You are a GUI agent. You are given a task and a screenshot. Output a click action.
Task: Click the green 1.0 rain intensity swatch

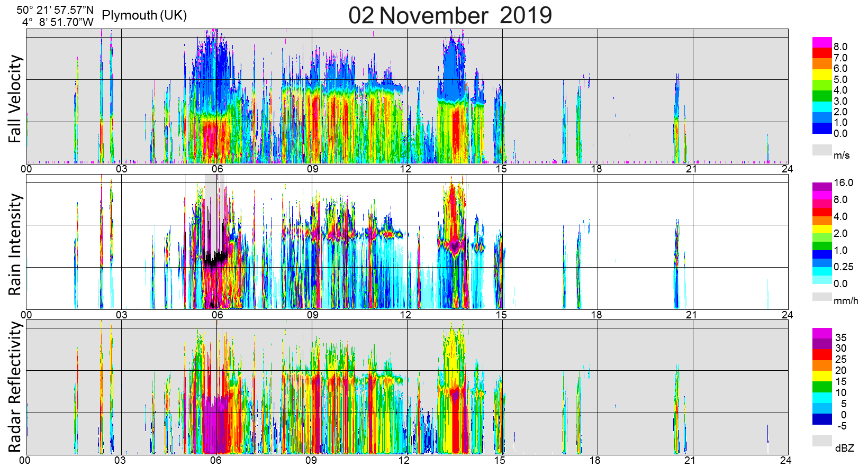click(822, 246)
